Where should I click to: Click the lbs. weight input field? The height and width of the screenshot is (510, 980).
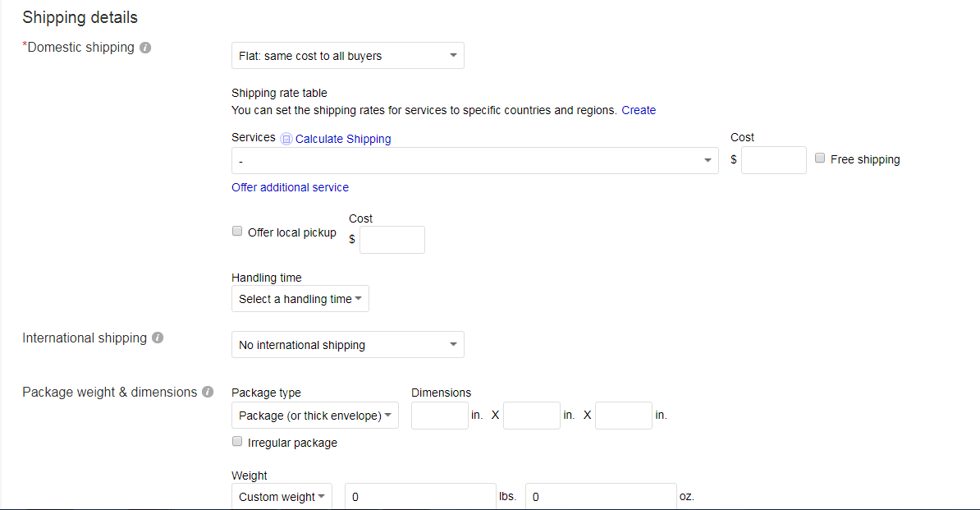tap(420, 497)
